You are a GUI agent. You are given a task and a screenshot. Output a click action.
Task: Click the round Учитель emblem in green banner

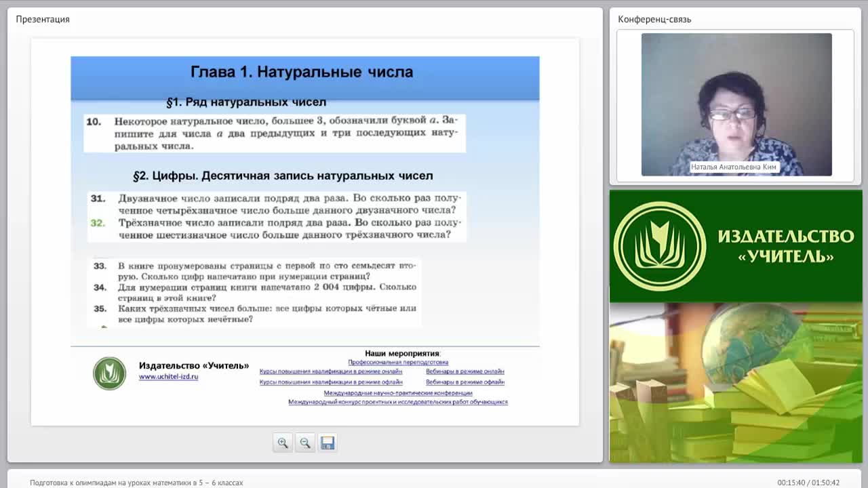660,246
